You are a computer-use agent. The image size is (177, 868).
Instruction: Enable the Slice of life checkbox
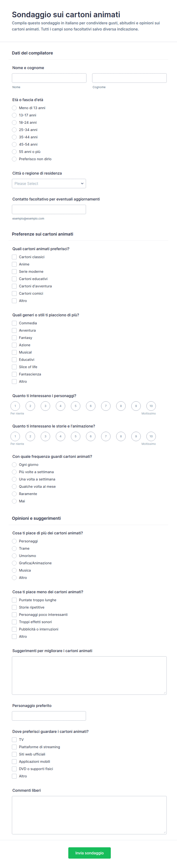pos(14,367)
